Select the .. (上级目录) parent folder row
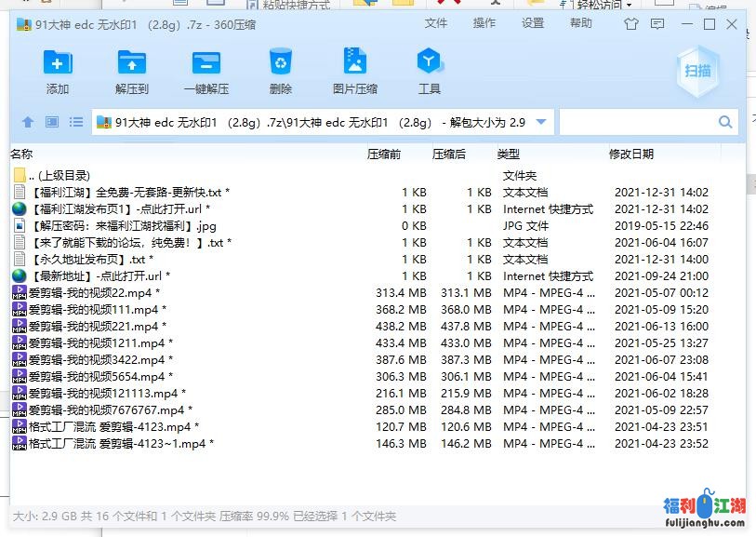The height and width of the screenshot is (537, 756). 60,175
